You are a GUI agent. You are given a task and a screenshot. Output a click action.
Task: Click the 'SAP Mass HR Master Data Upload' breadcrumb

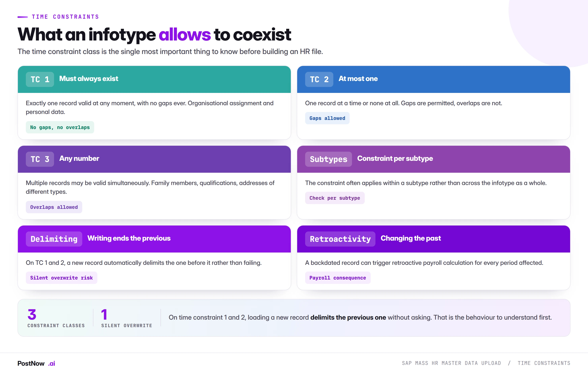tap(452, 363)
